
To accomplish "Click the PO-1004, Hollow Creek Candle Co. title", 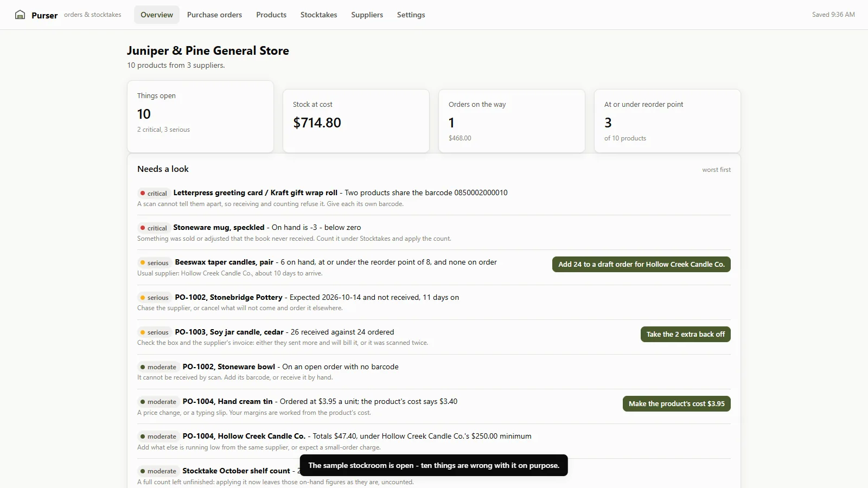I will [244, 436].
